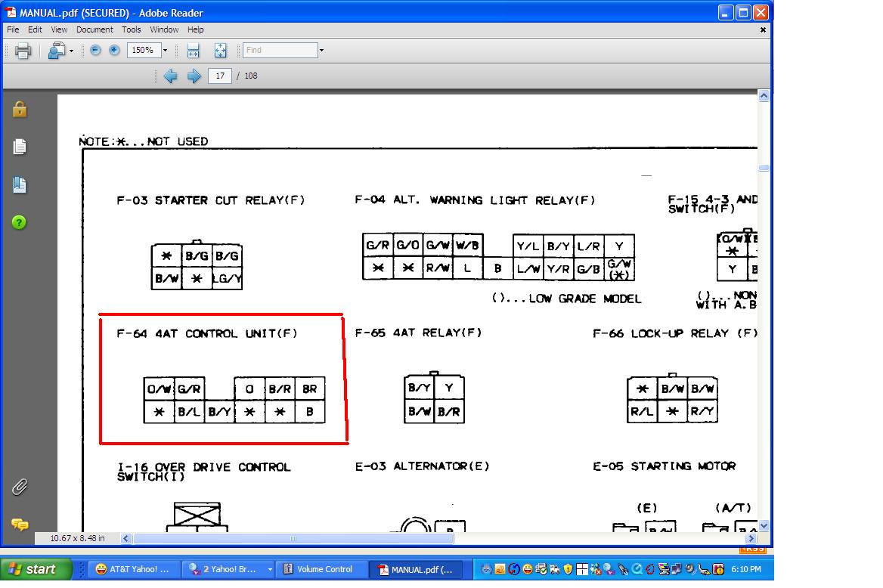883x588 pixels.
Task: Expand the 150% zoom level dropdown
Action: click(165, 51)
